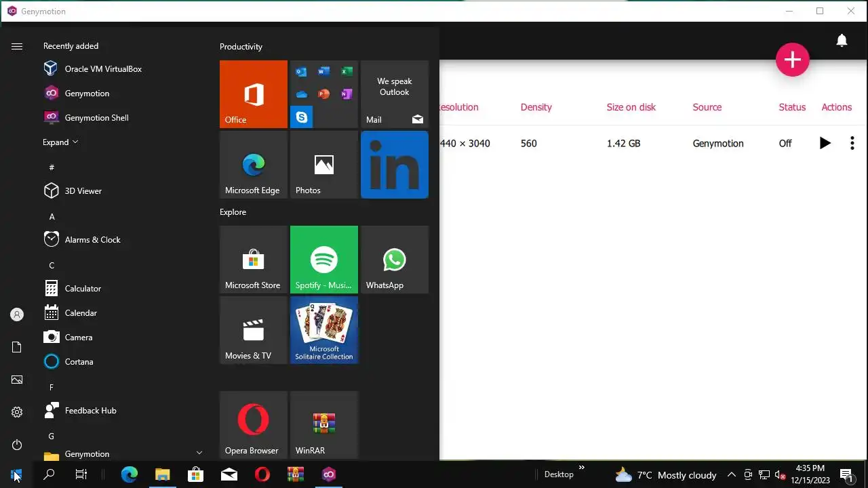
Task: Sort by the Source column header
Action: click(x=707, y=107)
